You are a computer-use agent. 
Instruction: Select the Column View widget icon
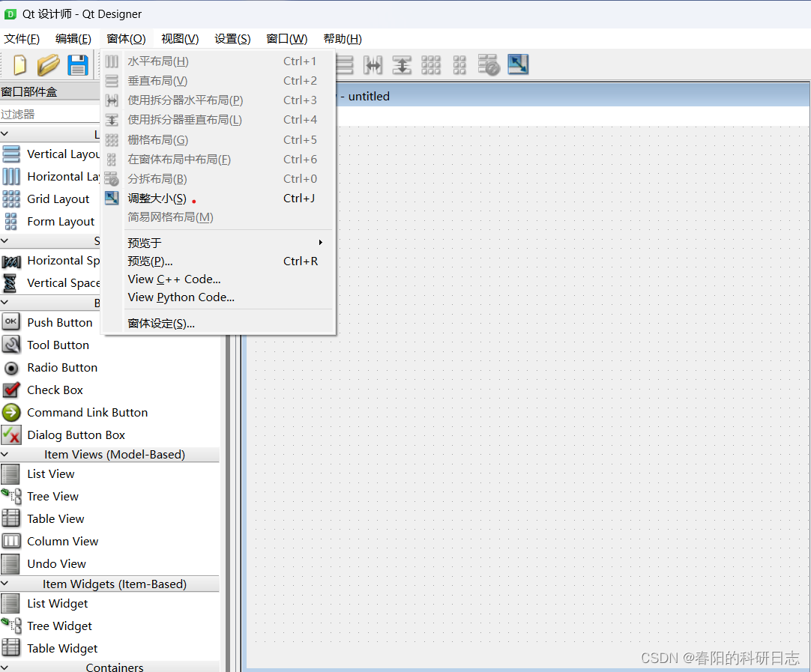pos(11,541)
